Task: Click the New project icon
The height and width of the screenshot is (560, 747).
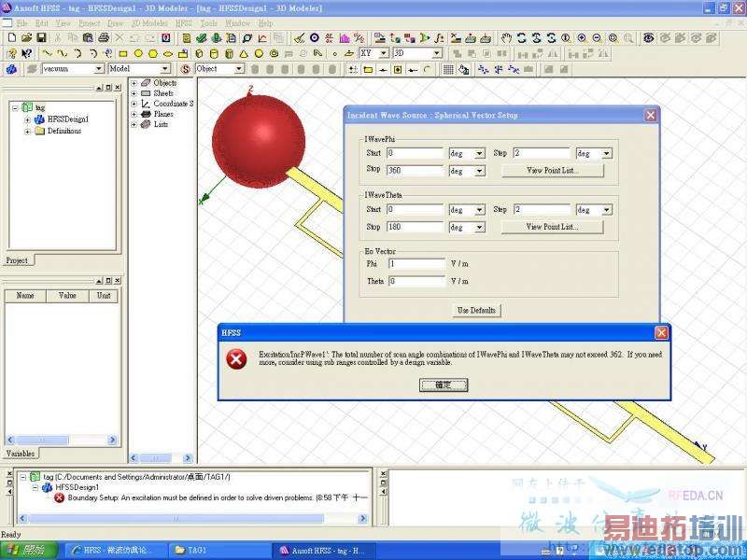Action: tap(12, 38)
